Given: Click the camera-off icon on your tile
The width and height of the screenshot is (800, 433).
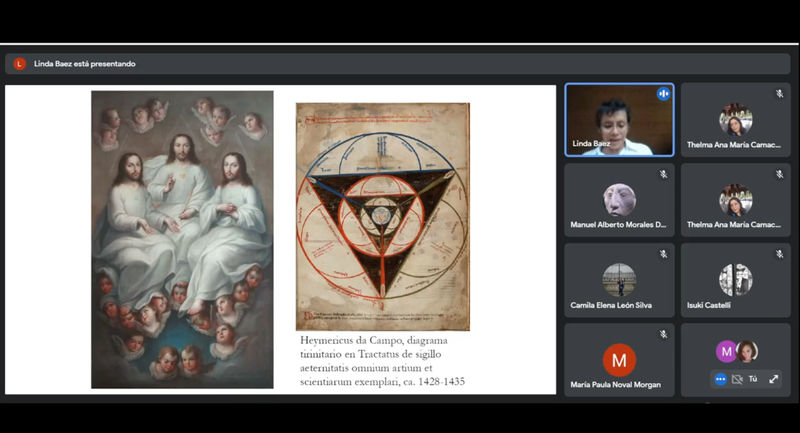Looking at the screenshot, I should 737,379.
